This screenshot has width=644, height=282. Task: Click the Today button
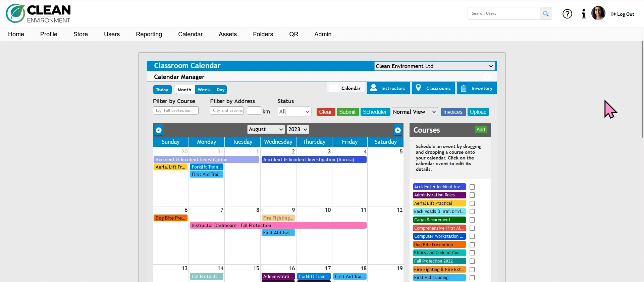tap(162, 90)
